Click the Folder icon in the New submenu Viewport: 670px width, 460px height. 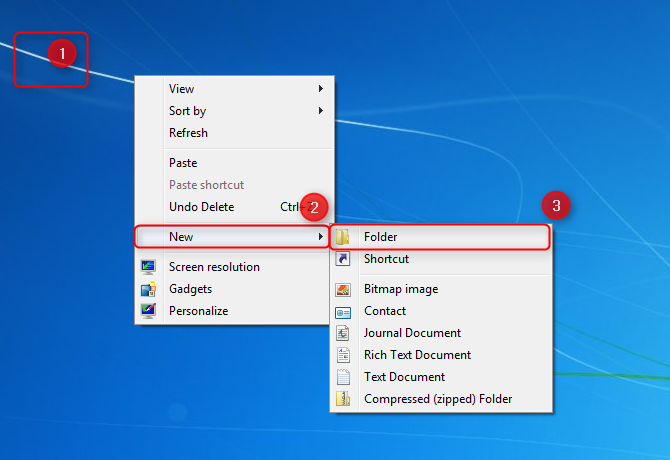coord(342,237)
